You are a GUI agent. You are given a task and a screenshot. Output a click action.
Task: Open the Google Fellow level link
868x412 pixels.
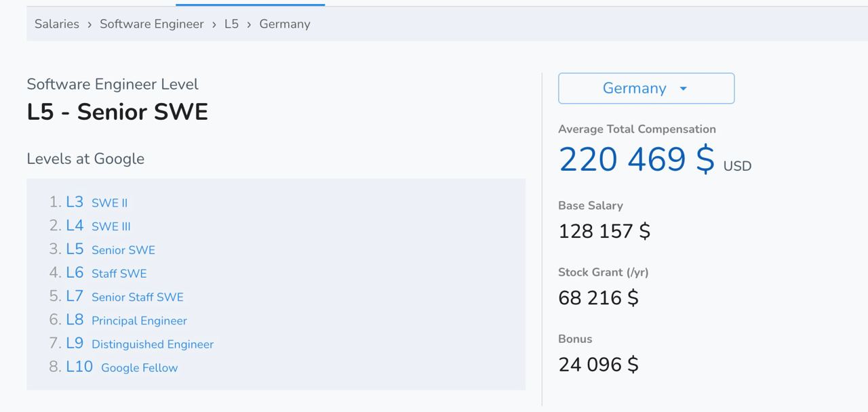(140, 368)
